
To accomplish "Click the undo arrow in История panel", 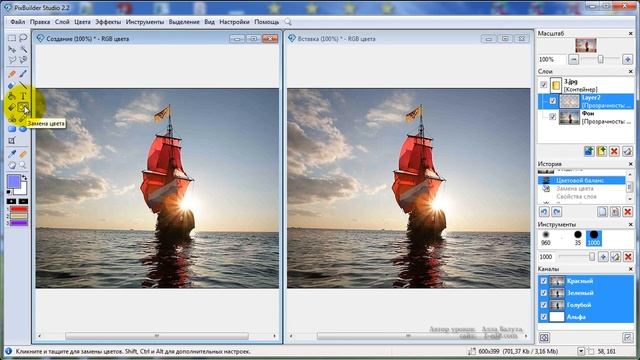I will click(544, 212).
